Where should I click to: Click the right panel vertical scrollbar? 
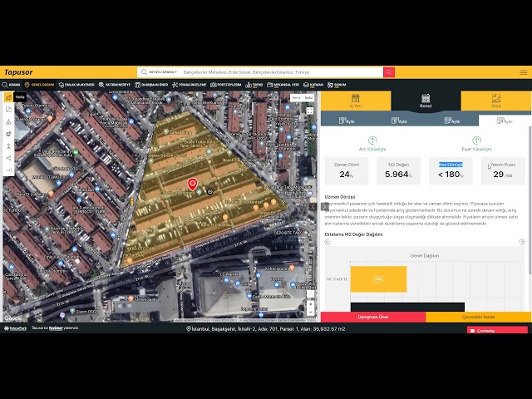coord(530,200)
